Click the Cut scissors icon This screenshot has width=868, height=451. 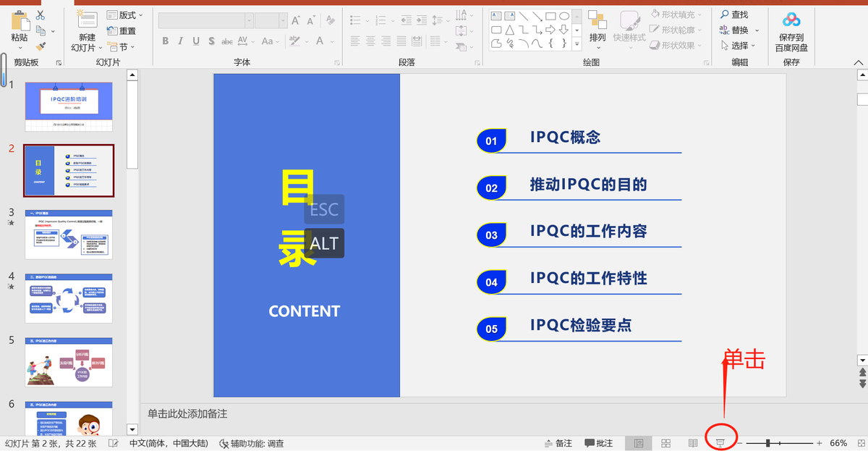coord(39,14)
